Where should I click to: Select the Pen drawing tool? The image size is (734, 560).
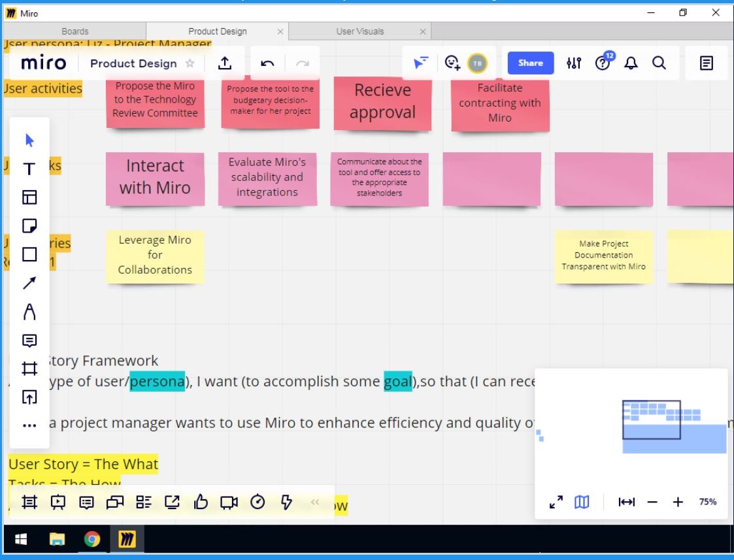click(29, 312)
